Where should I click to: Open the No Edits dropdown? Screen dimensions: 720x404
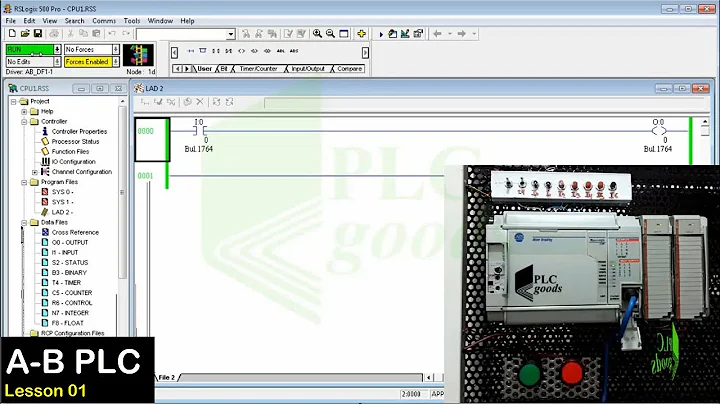click(57, 62)
